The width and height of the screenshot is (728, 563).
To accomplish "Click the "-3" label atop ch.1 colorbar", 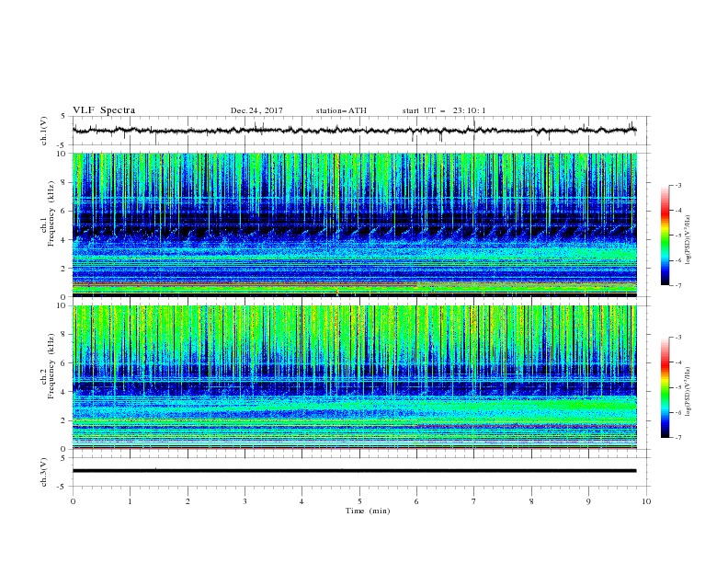I will pyautogui.click(x=677, y=185).
